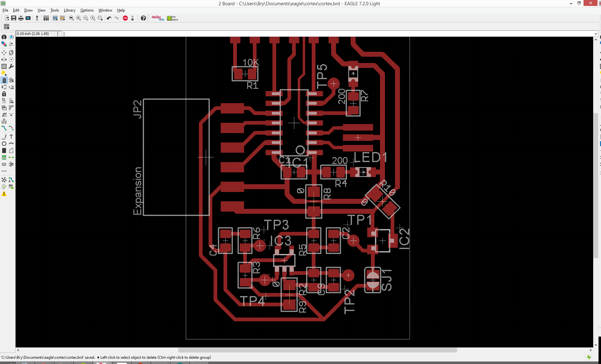
Task: Toggle the layer Display settings tool
Action: click(x=4, y=44)
